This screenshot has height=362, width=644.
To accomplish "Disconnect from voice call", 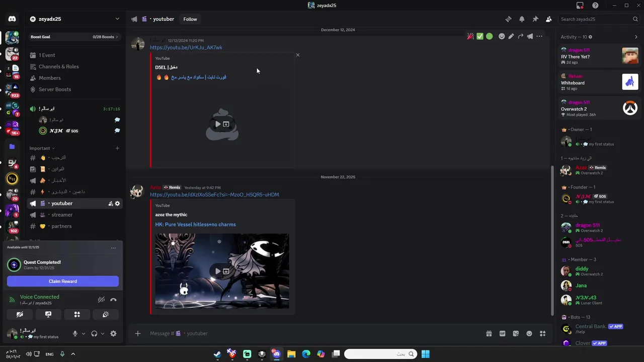I will tap(113, 300).
